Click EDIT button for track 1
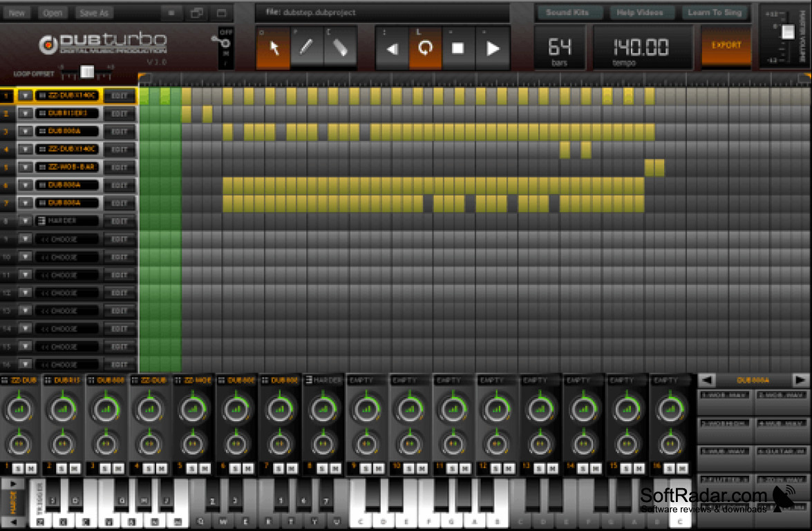 [120, 96]
